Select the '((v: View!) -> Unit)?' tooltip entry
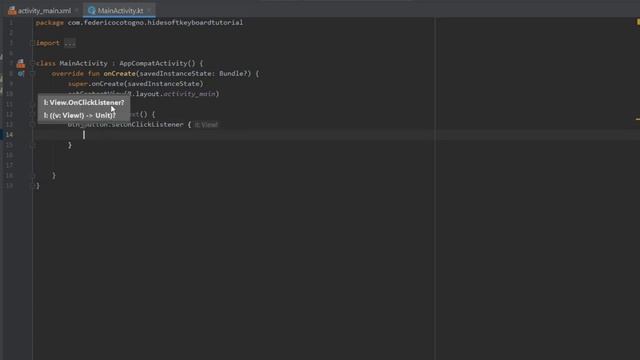 point(80,116)
